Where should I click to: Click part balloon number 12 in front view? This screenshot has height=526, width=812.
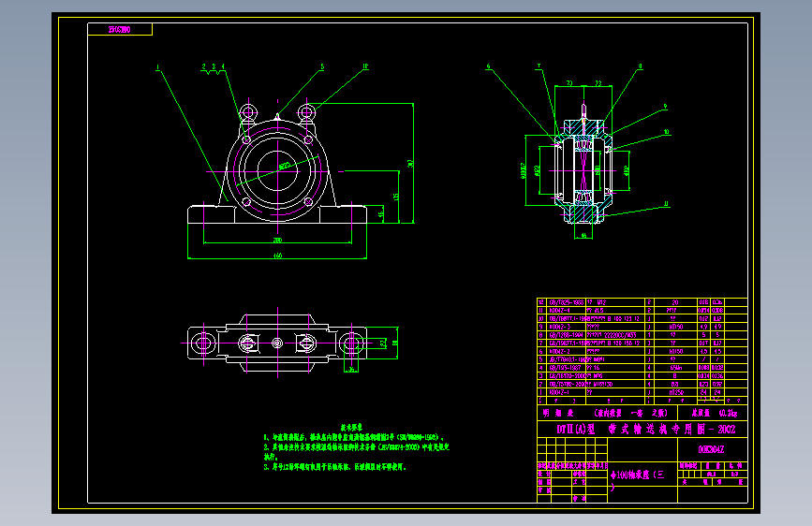pyautogui.click(x=365, y=66)
